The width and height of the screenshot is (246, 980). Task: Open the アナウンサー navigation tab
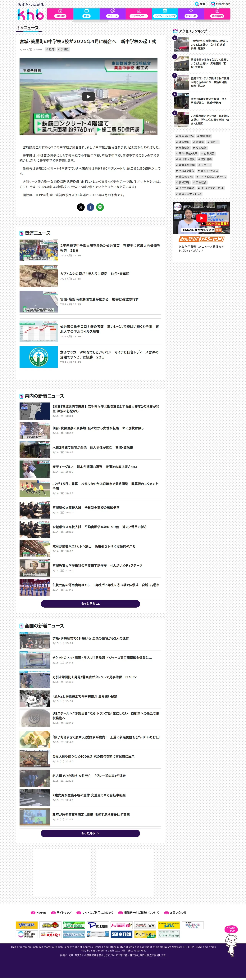[139, 14]
